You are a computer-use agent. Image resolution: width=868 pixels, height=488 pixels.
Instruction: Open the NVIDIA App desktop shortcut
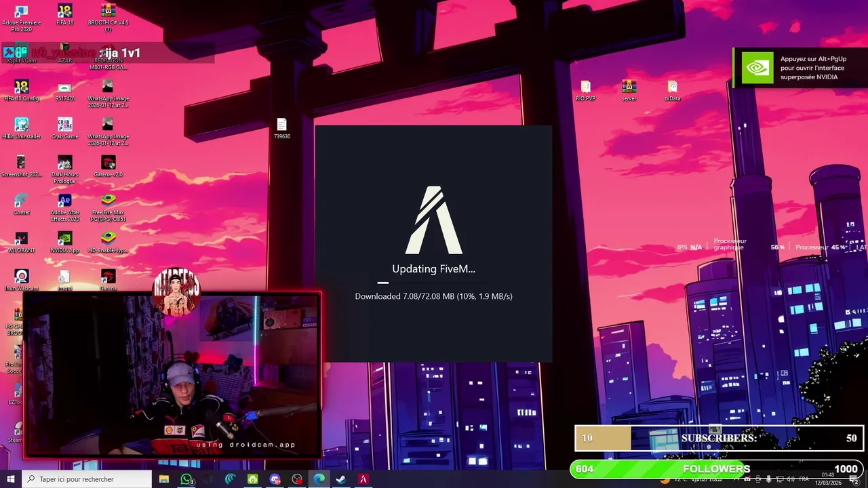(x=64, y=243)
